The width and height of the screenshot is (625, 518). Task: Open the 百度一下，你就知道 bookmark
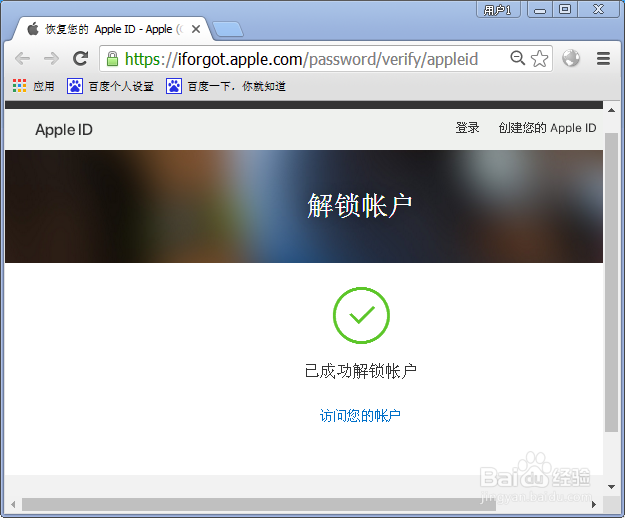(226, 86)
